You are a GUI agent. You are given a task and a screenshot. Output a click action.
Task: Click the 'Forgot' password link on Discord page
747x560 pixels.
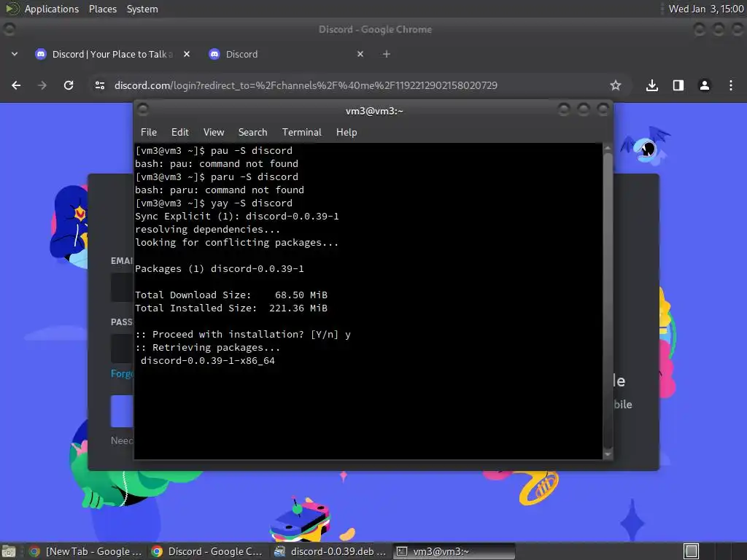[x=122, y=374]
